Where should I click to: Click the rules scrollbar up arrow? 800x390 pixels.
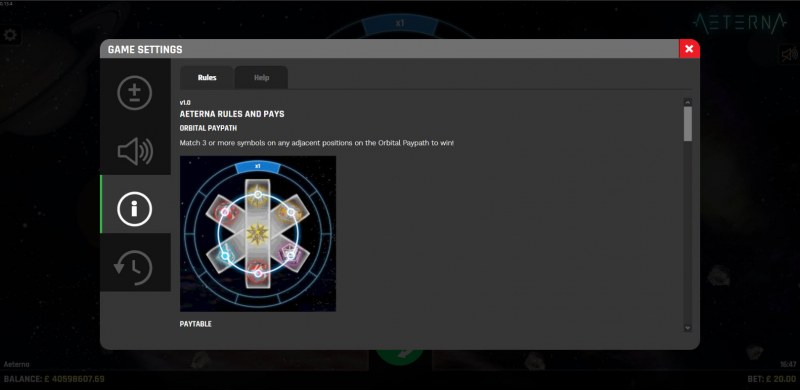(688, 102)
